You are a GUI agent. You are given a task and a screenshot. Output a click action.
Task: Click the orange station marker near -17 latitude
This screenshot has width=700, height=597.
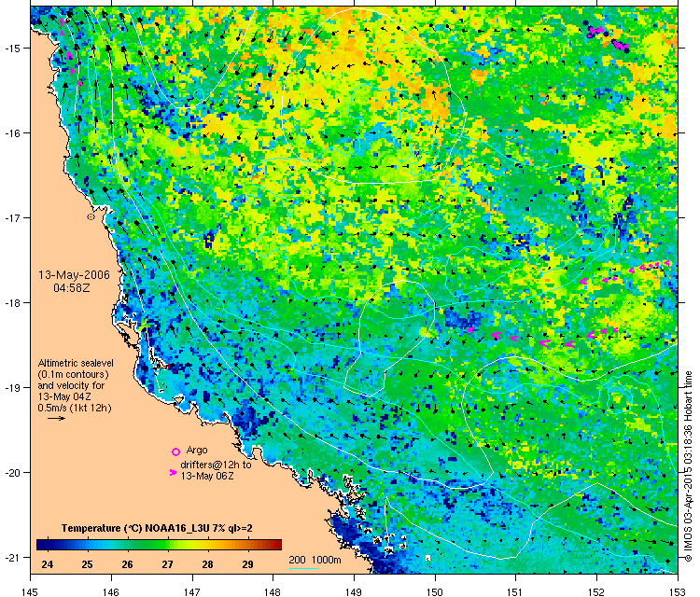point(91,216)
